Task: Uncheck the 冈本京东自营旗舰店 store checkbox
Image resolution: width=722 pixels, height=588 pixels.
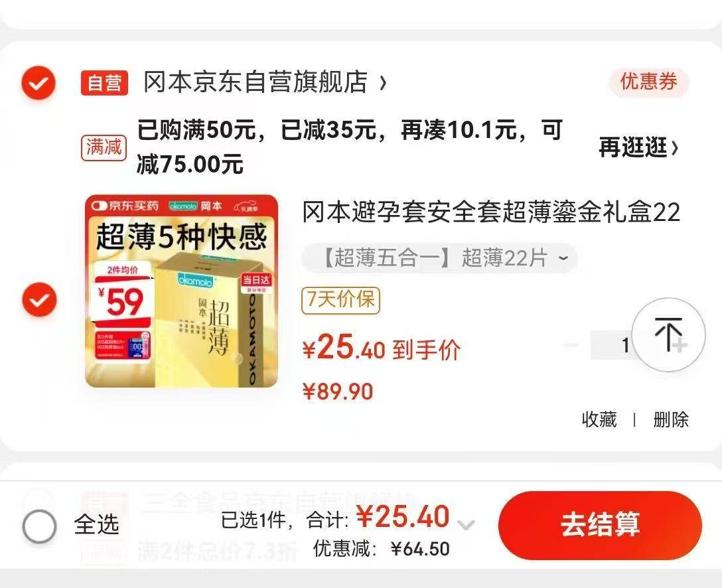Action: [38, 83]
